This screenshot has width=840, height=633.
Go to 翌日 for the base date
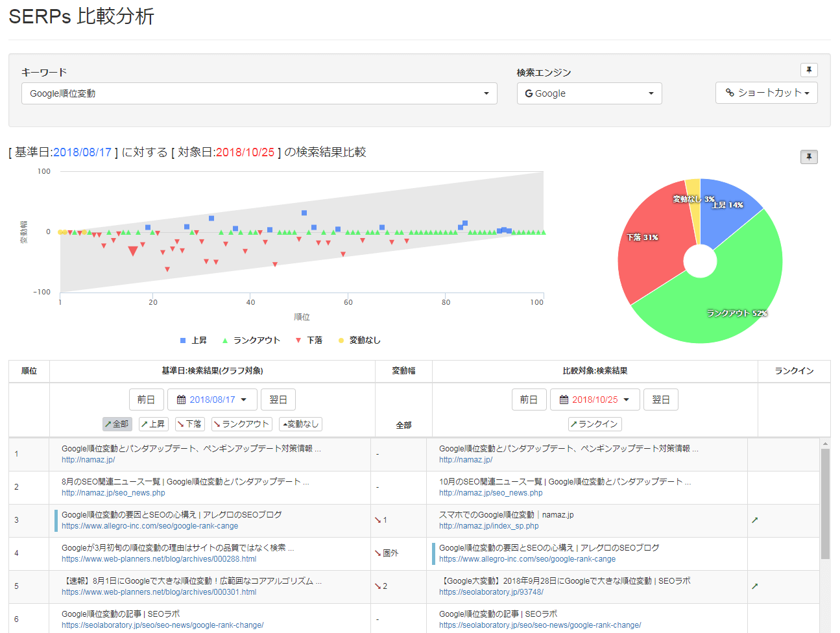tap(278, 400)
